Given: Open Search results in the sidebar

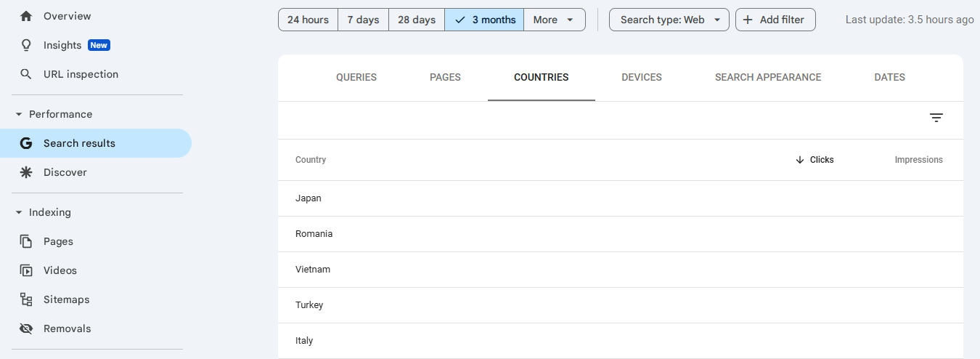Looking at the screenshot, I should [96, 143].
